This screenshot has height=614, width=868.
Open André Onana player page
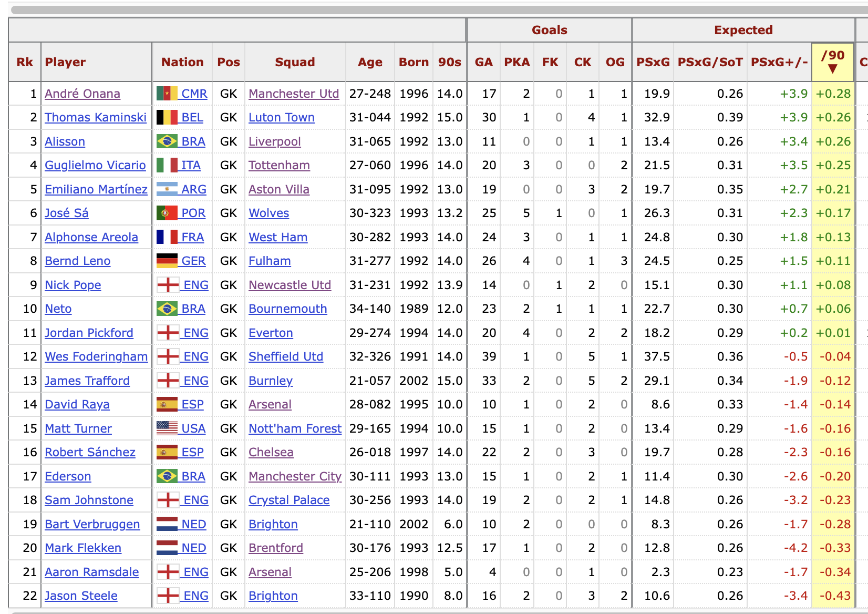click(82, 94)
